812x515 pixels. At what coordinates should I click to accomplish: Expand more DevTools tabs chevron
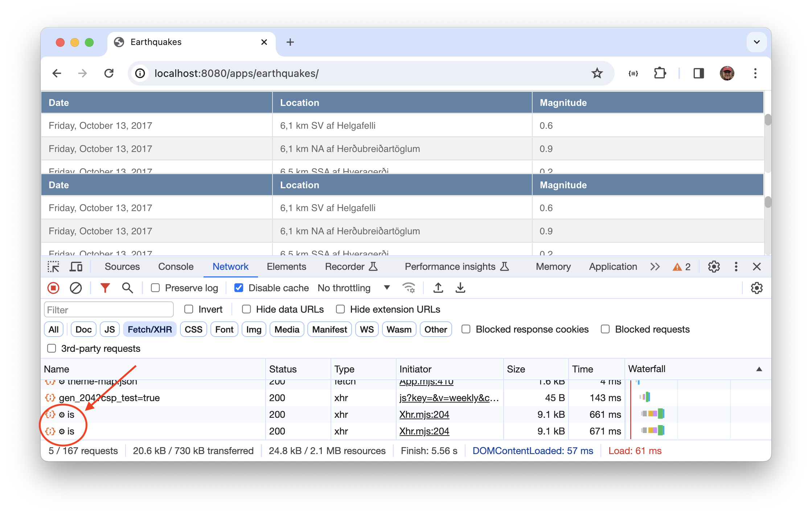655,267
